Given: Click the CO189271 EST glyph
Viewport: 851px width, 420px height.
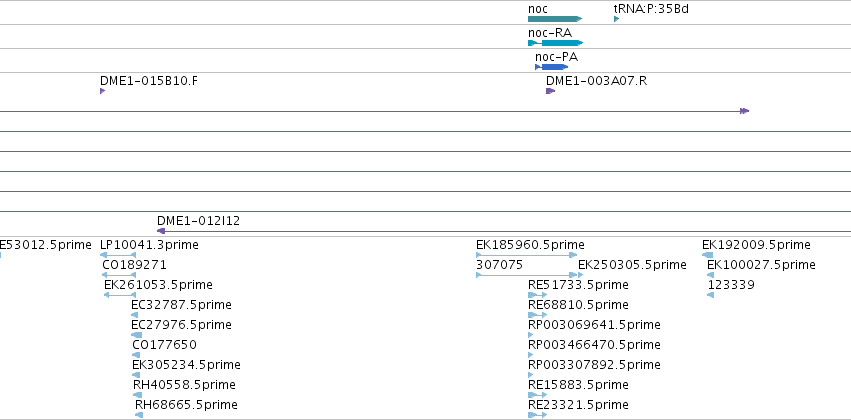Looking at the screenshot, I should 119,275.
